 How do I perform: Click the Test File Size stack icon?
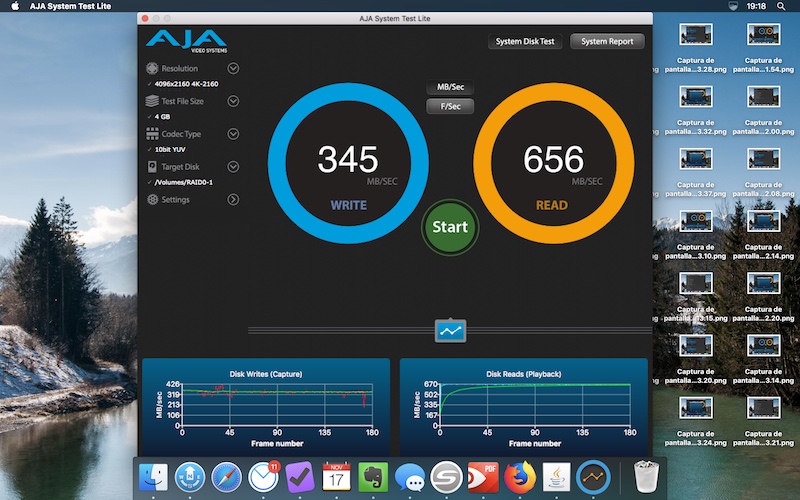click(x=152, y=101)
